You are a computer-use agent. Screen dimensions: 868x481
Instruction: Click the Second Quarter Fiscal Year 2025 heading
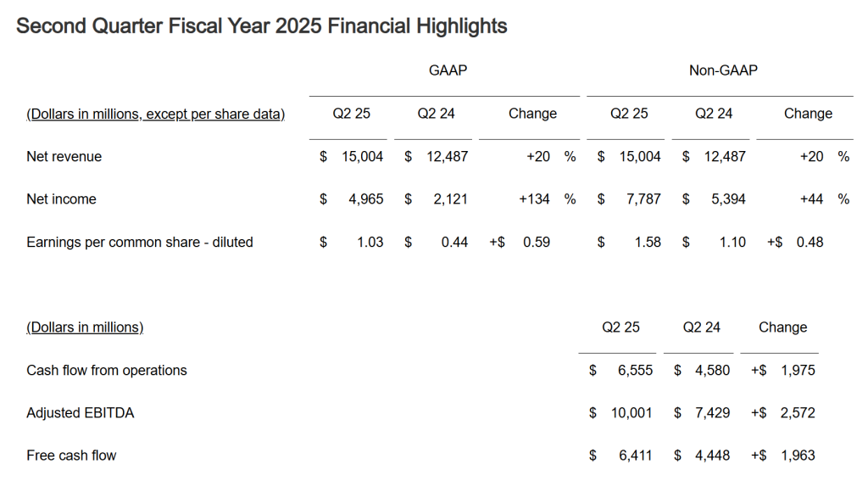click(x=261, y=26)
